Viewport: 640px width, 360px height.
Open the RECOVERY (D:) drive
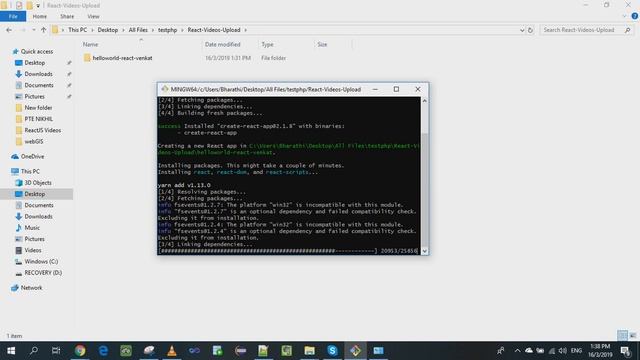click(x=43, y=273)
